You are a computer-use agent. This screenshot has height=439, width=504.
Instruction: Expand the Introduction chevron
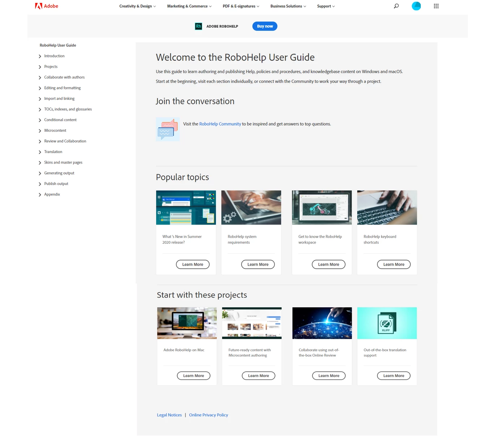(40, 56)
